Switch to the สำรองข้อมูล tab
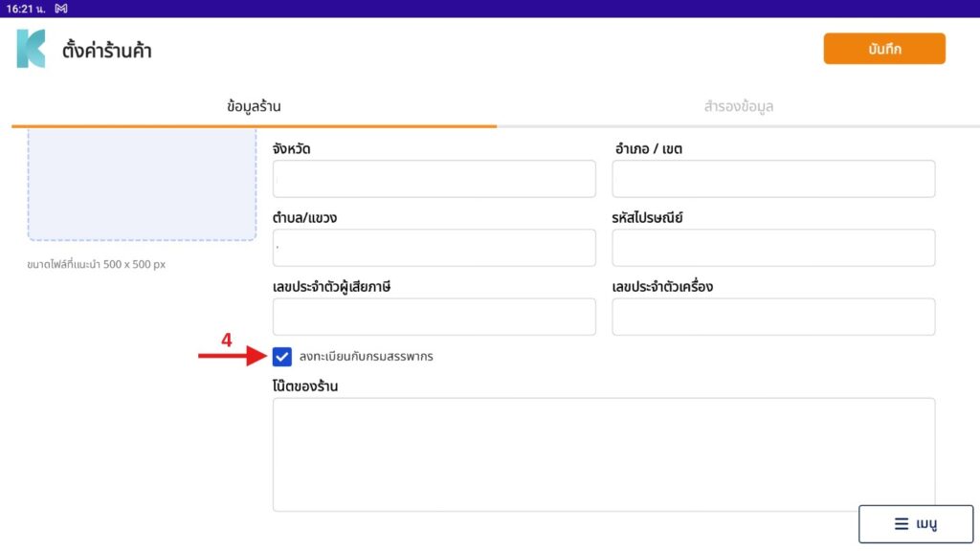Image resolution: width=980 pixels, height=551 pixels. [x=738, y=106]
